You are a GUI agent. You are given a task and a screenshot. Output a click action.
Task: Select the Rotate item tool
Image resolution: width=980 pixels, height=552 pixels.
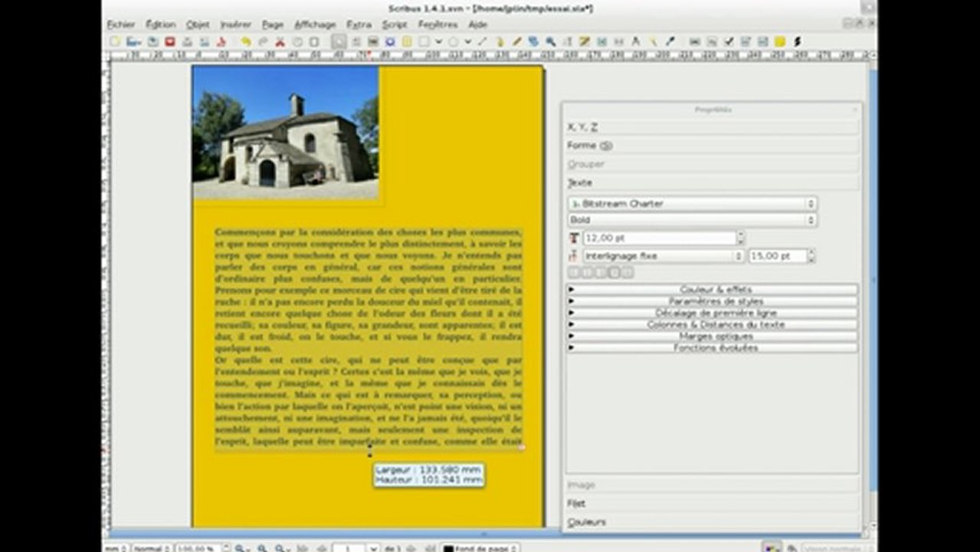533,41
